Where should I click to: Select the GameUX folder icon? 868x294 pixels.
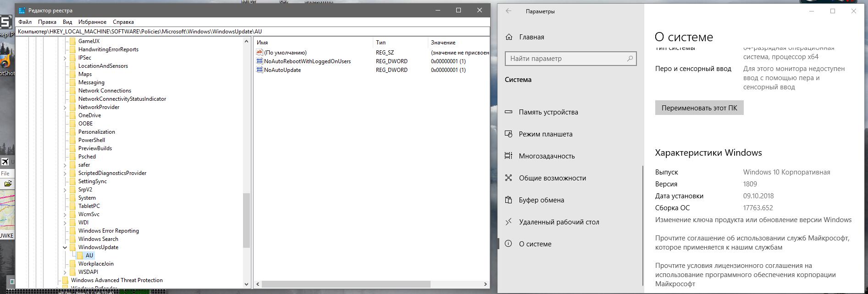pos(72,41)
